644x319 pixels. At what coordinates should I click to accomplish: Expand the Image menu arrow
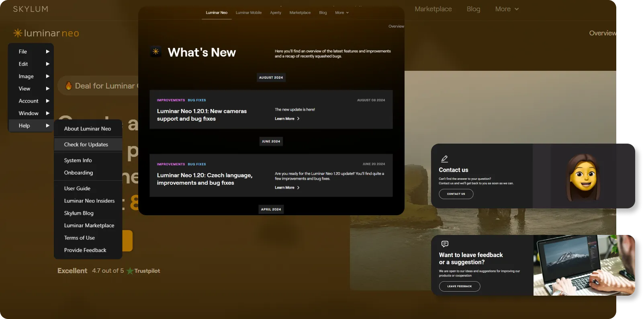[x=47, y=76]
